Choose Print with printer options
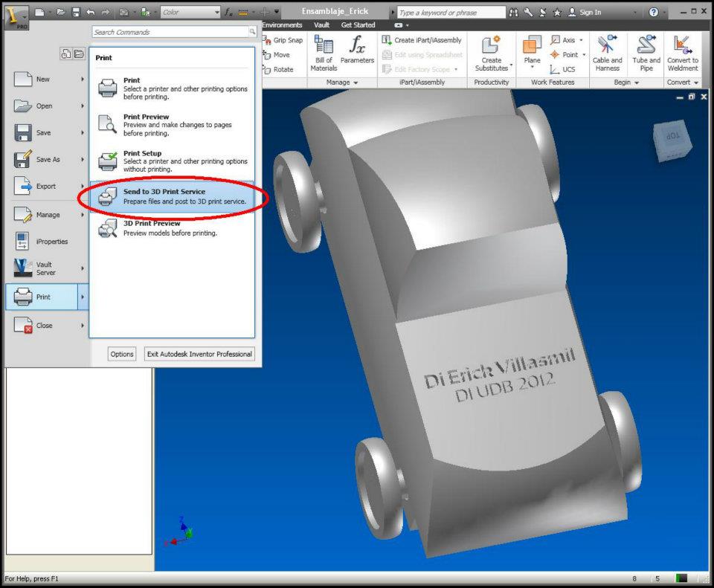Screen dimensions: 714x588 click(x=172, y=88)
